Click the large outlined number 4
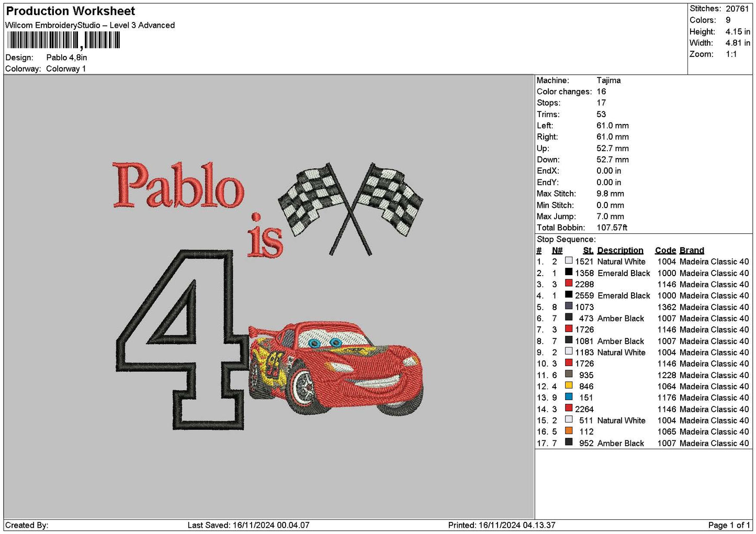 [x=182, y=339]
